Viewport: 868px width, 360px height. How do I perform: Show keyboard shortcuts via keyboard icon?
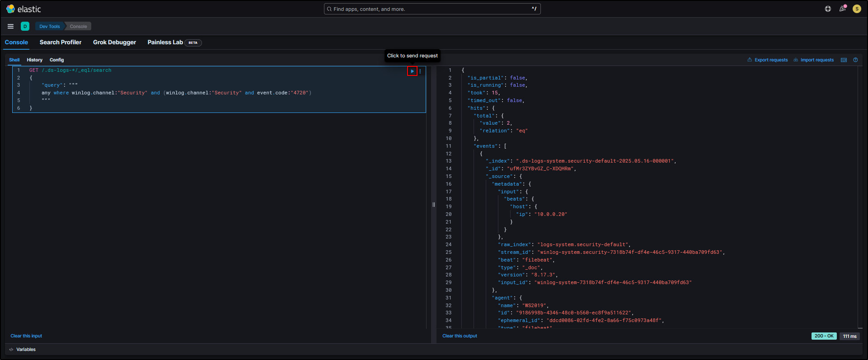tap(844, 60)
